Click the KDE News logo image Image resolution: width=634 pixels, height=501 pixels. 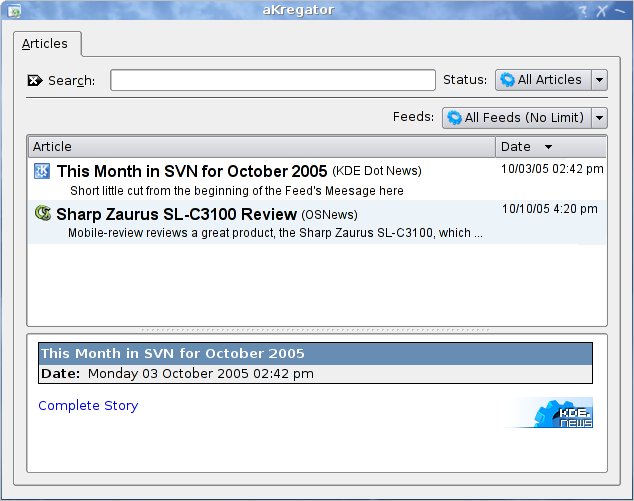click(x=550, y=412)
